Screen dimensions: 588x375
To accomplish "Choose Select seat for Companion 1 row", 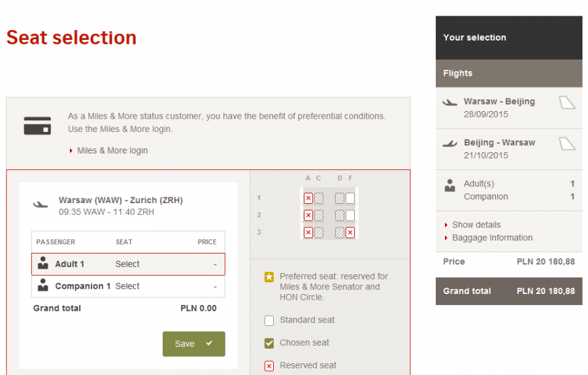I will pyautogui.click(x=127, y=286).
